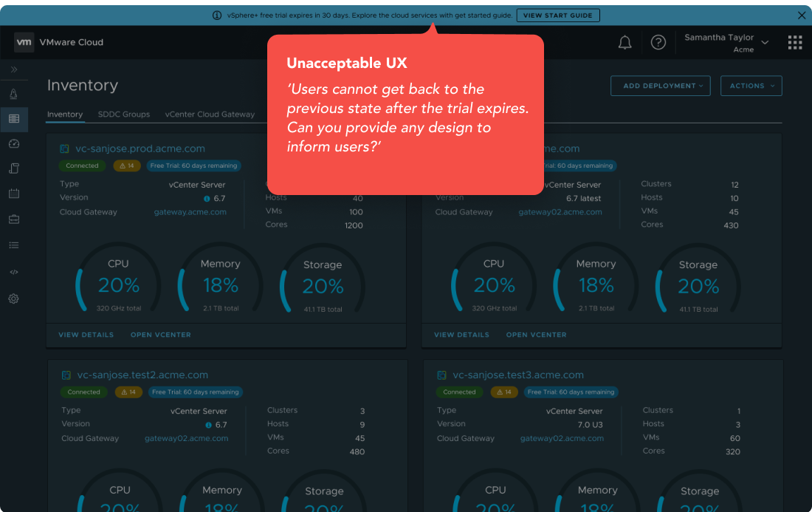Click Free Trial badge on test2 card
The width and height of the screenshot is (812, 512).
195,392
